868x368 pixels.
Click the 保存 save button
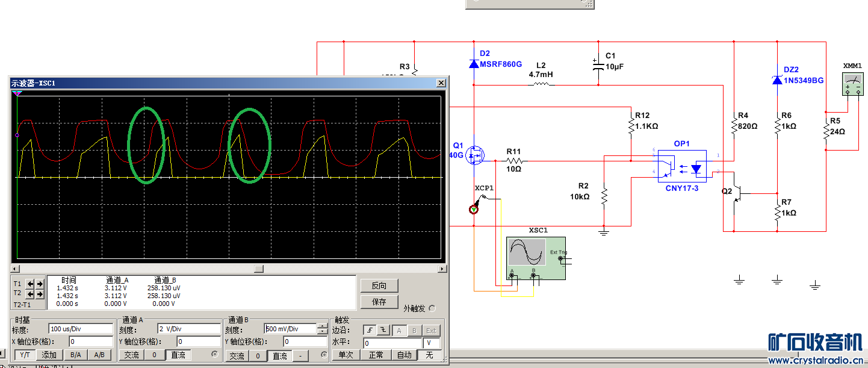coord(379,302)
